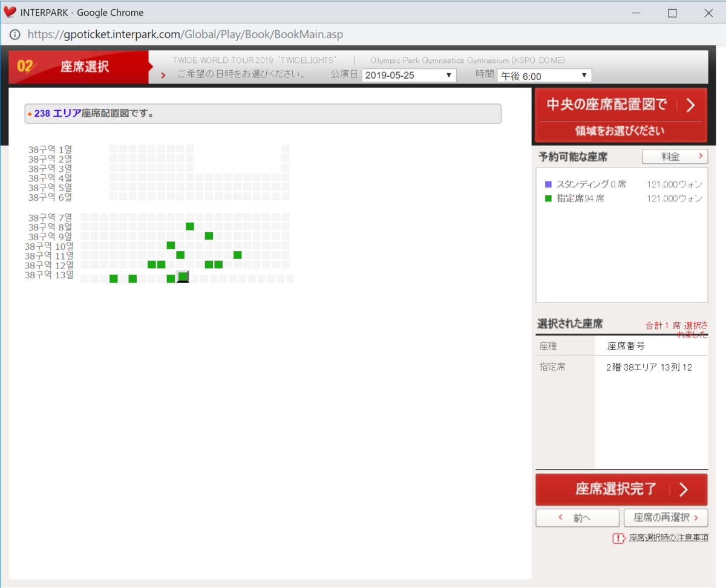The image size is (726, 588).
Task: Minimize the INTERPARK Chrome window
Action: click(x=636, y=13)
